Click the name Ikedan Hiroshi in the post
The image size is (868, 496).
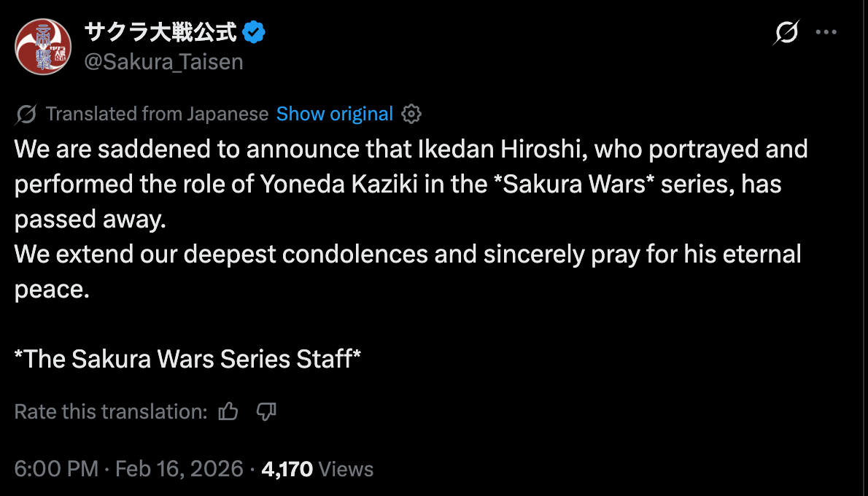tap(500, 150)
